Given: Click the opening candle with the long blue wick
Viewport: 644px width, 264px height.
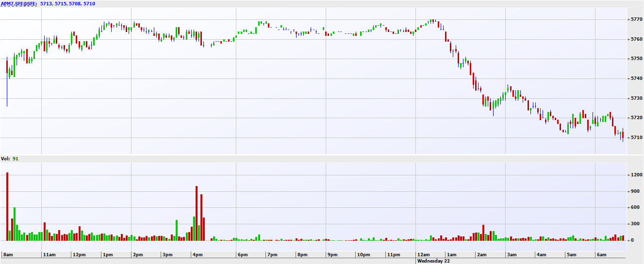Looking at the screenshot, I should coord(7,82).
